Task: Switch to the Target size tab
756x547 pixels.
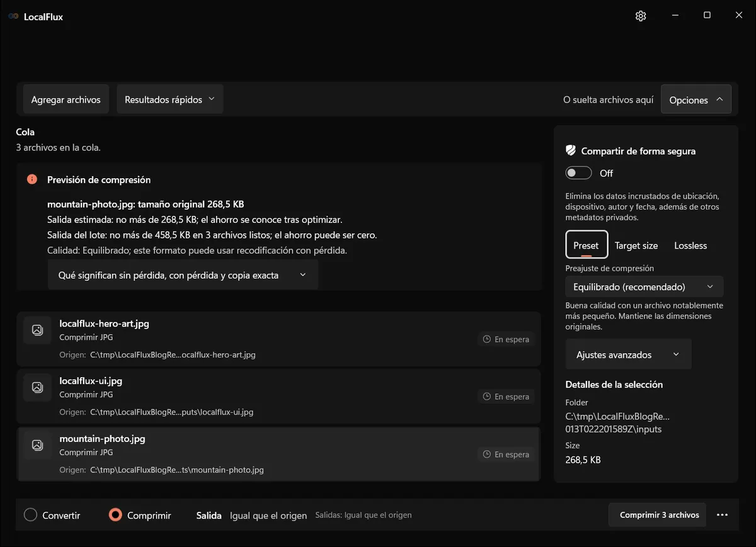Action: pyautogui.click(x=636, y=245)
